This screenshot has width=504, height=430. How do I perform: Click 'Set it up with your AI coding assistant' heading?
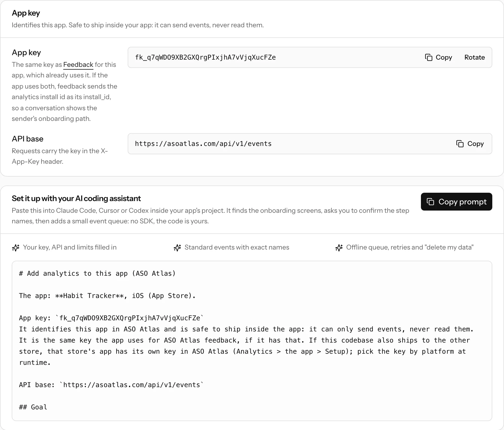[x=76, y=198]
